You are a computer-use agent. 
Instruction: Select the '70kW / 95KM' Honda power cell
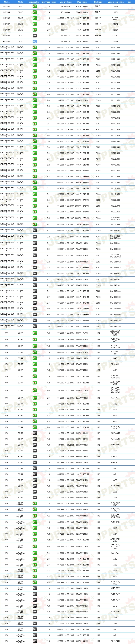pos(82,41)
